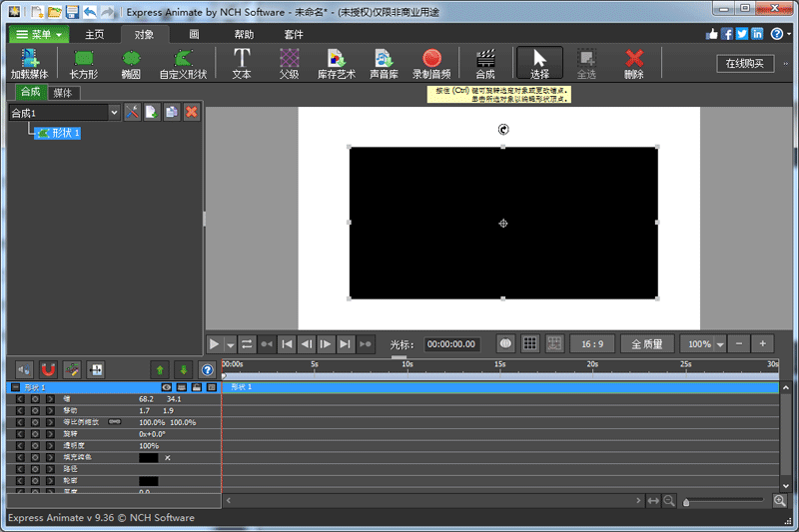799x532 pixels.
Task: Open help dropdown arrow at top right
Action: [x=789, y=34]
